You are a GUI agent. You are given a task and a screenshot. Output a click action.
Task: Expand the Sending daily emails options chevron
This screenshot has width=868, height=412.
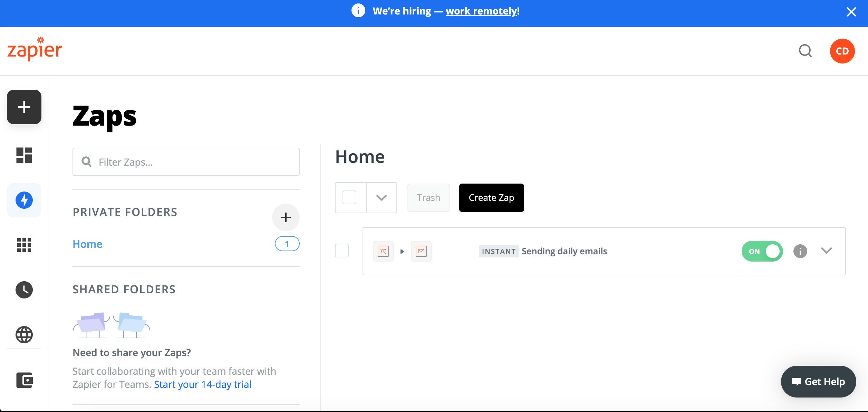tap(827, 251)
